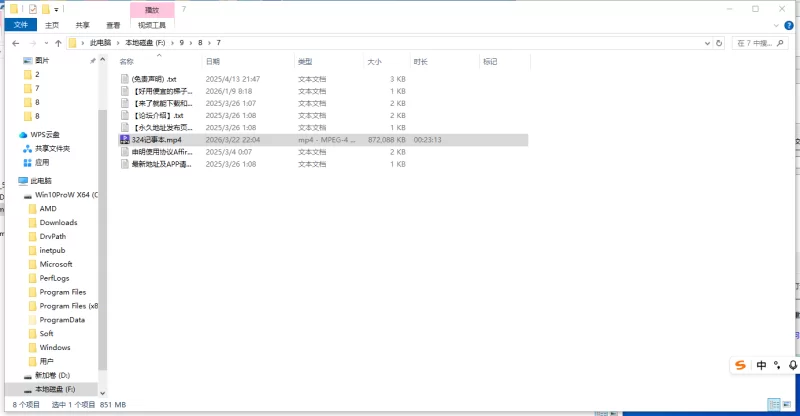The height and width of the screenshot is (416, 800).
Task: Open the 主页 ribbon tab
Action: tap(52, 25)
